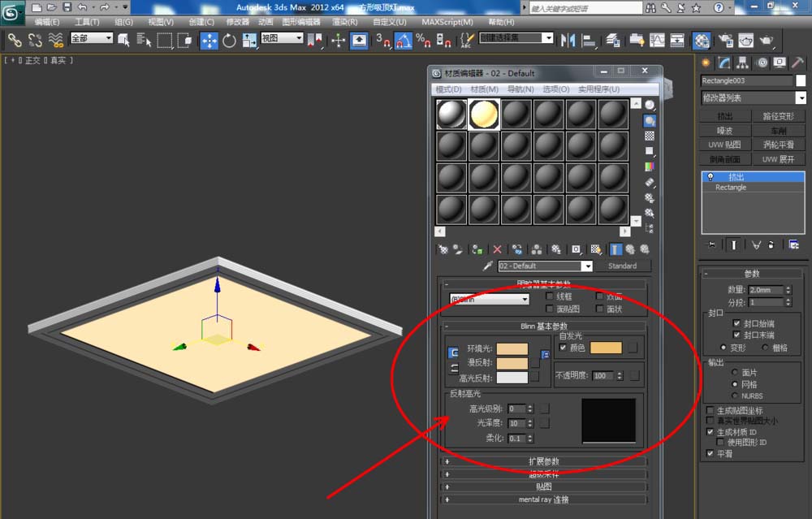Click the 路径变形 modifier button
This screenshot has height=519, width=812.
coord(779,116)
